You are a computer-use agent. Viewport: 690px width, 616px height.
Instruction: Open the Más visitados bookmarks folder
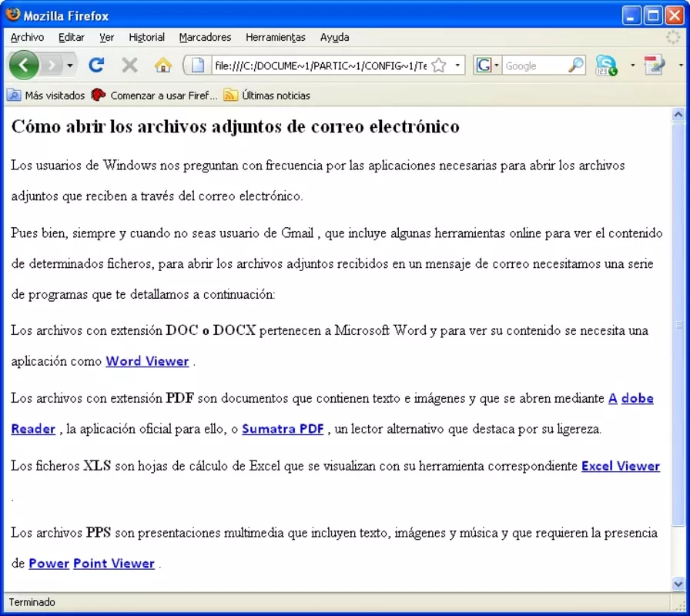pyautogui.click(x=45, y=95)
